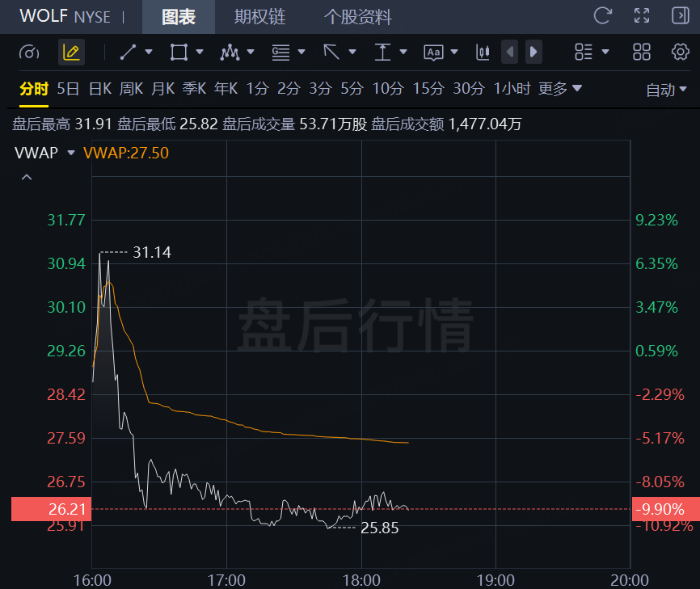Expand the arrow marker options
The image size is (700, 589).
point(352,53)
